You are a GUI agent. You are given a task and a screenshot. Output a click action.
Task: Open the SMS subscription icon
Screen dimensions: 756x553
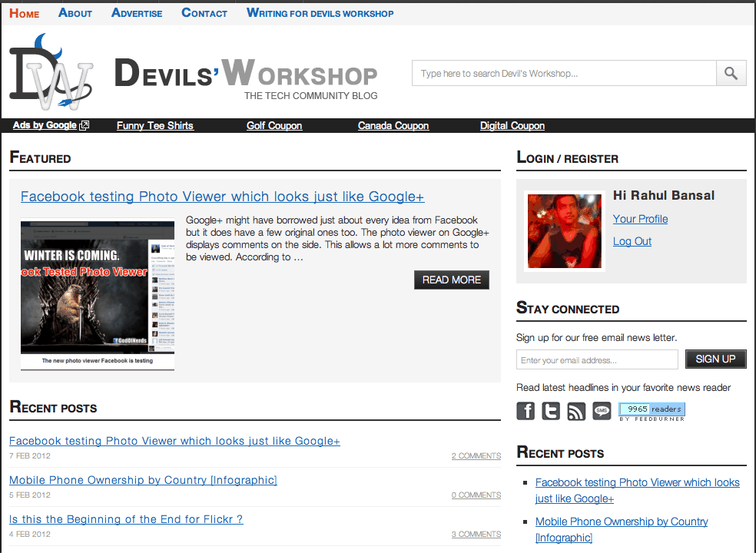click(x=602, y=411)
